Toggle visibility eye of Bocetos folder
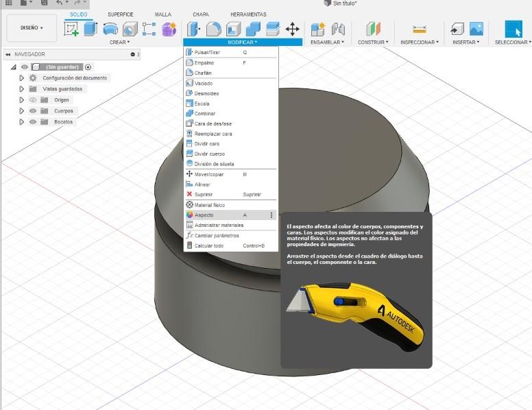 [33, 121]
